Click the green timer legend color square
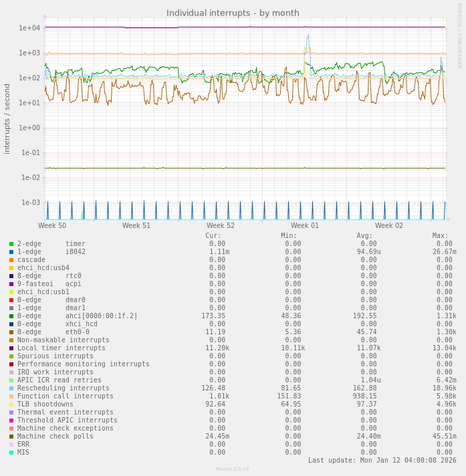This screenshot has height=476, width=466. tap(11, 244)
